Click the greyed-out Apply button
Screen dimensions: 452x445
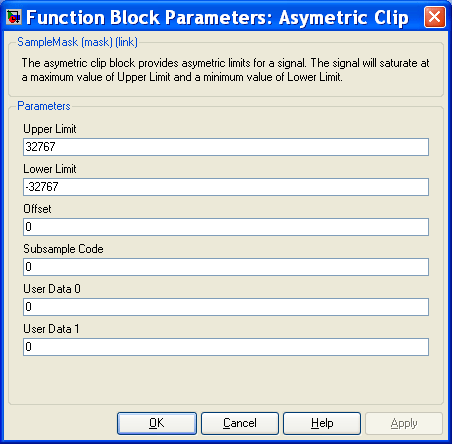point(404,423)
